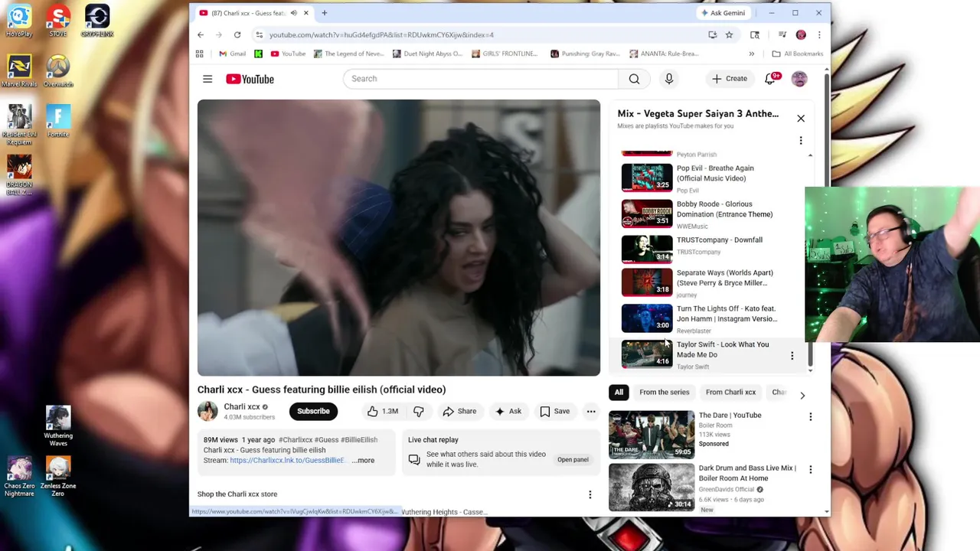Click the search magnifier button
The height and width of the screenshot is (551, 980).
coord(634,79)
